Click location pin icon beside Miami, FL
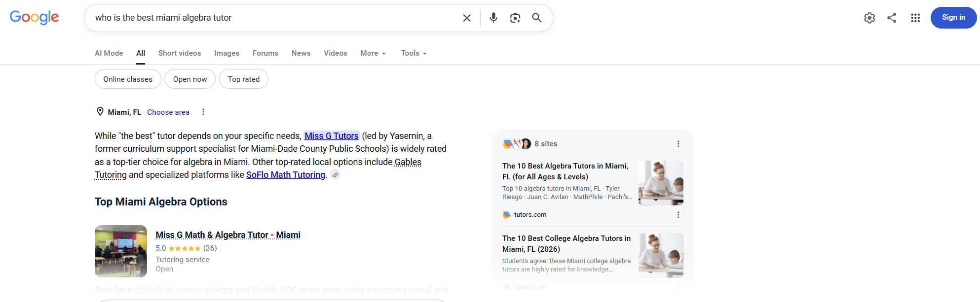This screenshot has width=980, height=302. (100, 112)
